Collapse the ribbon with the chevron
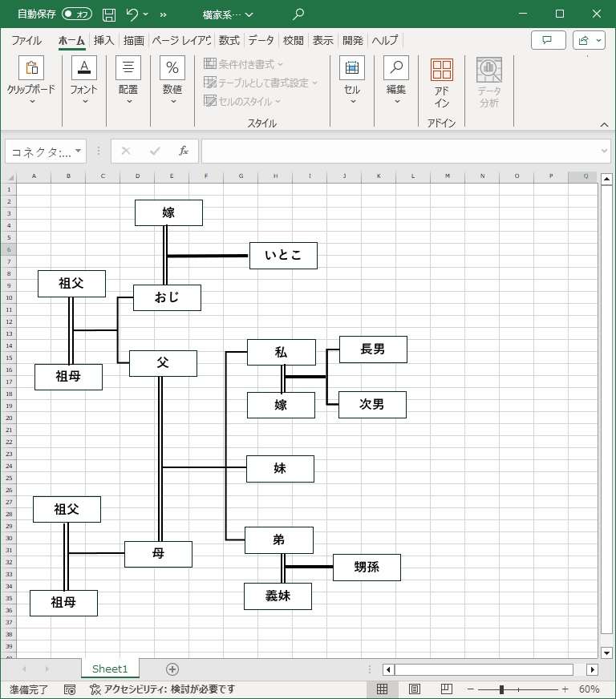 (x=604, y=124)
